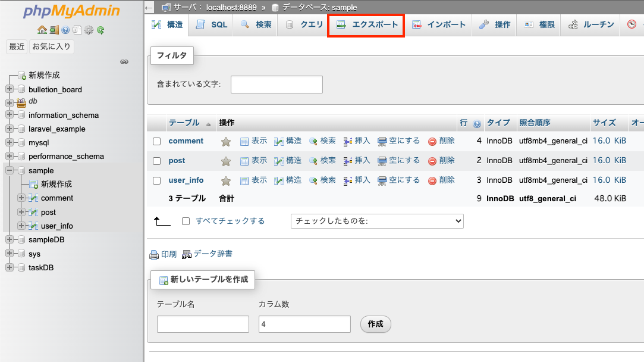Check the user_info table checkbox
The image size is (644, 362).
coord(156,180)
